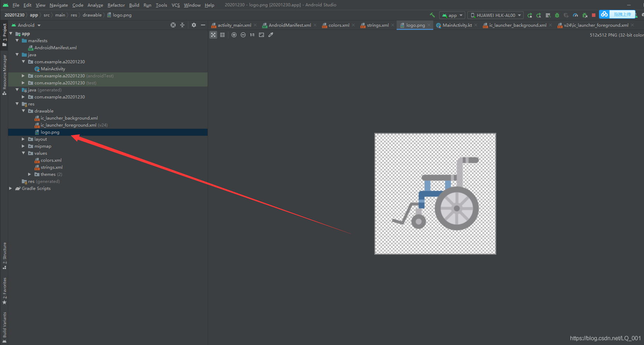Image resolution: width=644 pixels, height=345 pixels.
Task: Click the locate/scroll from source target icon
Action: click(173, 25)
